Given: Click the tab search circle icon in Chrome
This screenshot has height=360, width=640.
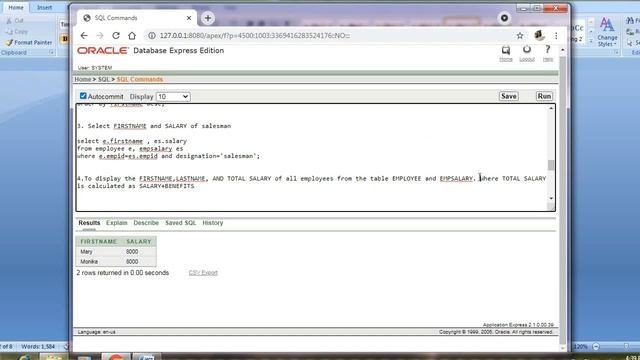Looking at the screenshot, I should pos(504,18).
